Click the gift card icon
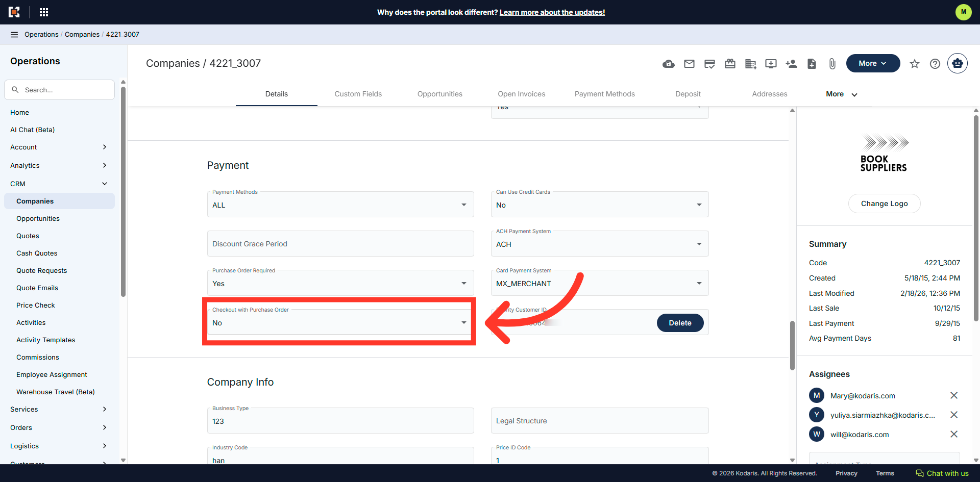 click(x=730, y=64)
